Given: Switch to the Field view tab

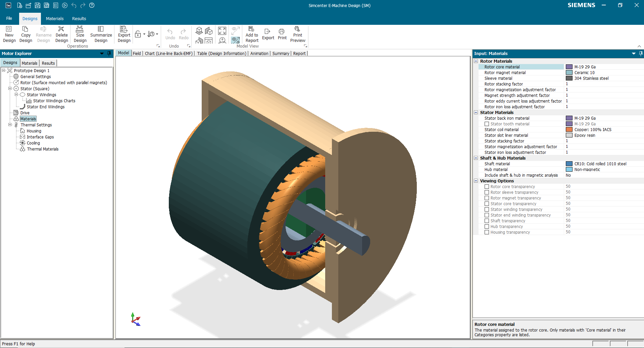Looking at the screenshot, I should [137, 53].
